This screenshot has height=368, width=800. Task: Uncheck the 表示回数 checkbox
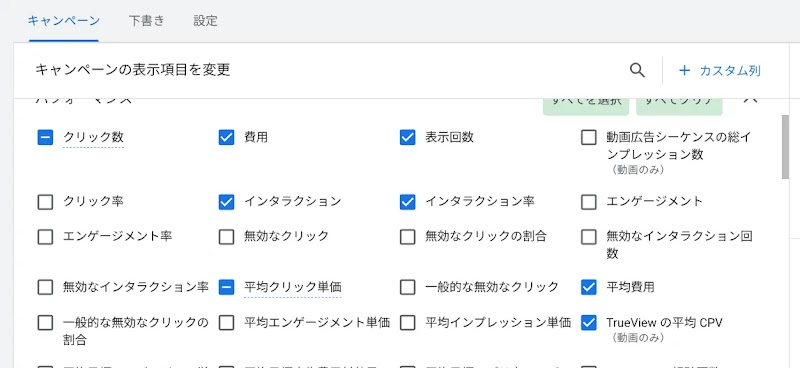pyautogui.click(x=408, y=137)
